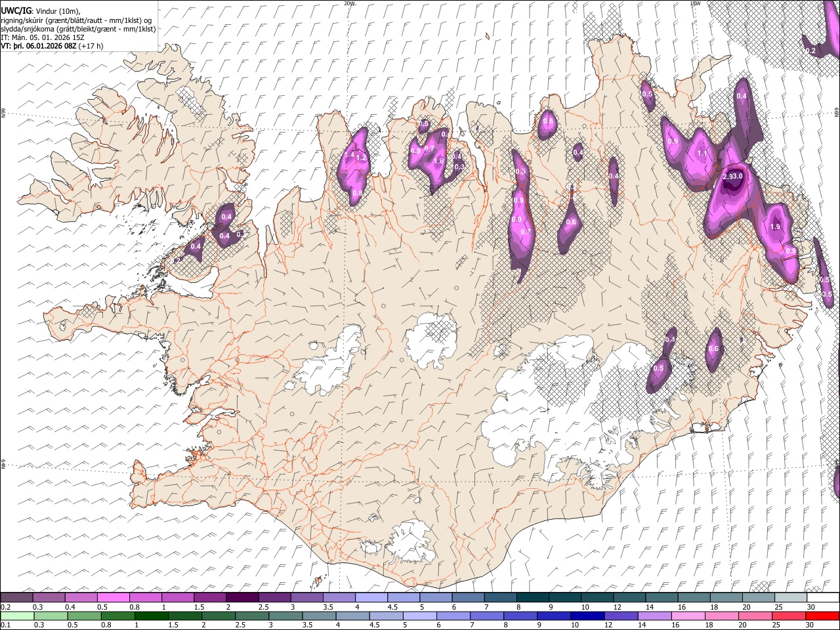Select the pale grey 25 snow legend swatch
The image size is (840, 630).
(x=789, y=597)
